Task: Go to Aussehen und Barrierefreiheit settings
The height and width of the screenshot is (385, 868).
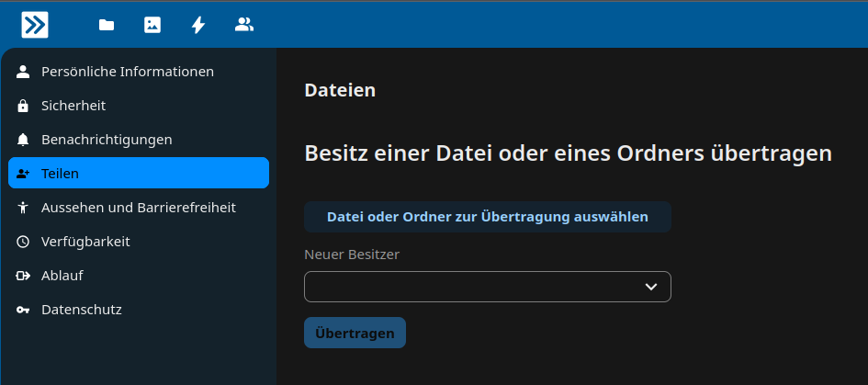Action: click(138, 208)
